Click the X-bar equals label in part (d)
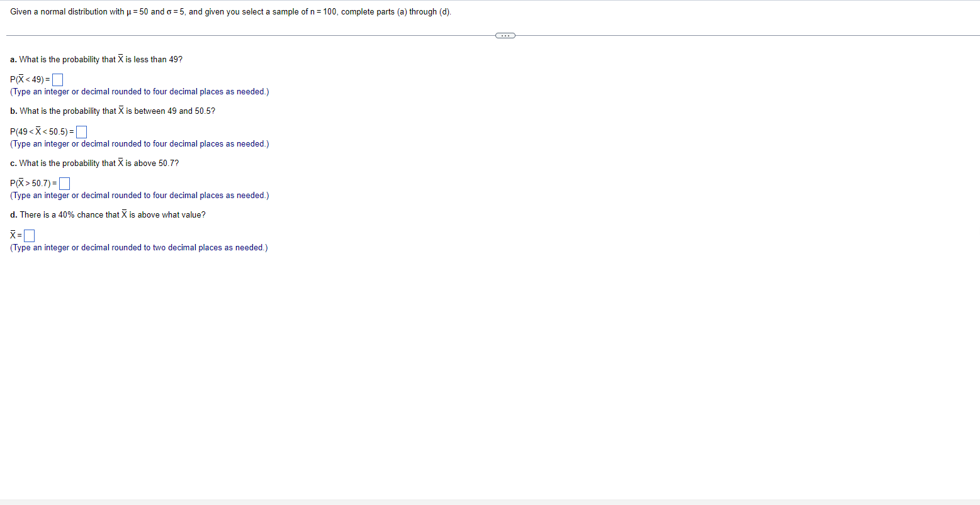The height and width of the screenshot is (505, 980). [16, 235]
